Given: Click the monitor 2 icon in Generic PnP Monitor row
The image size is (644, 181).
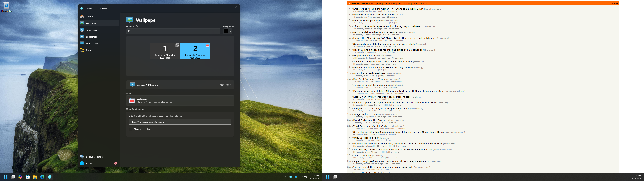Looking at the screenshot, I should pos(132,85).
